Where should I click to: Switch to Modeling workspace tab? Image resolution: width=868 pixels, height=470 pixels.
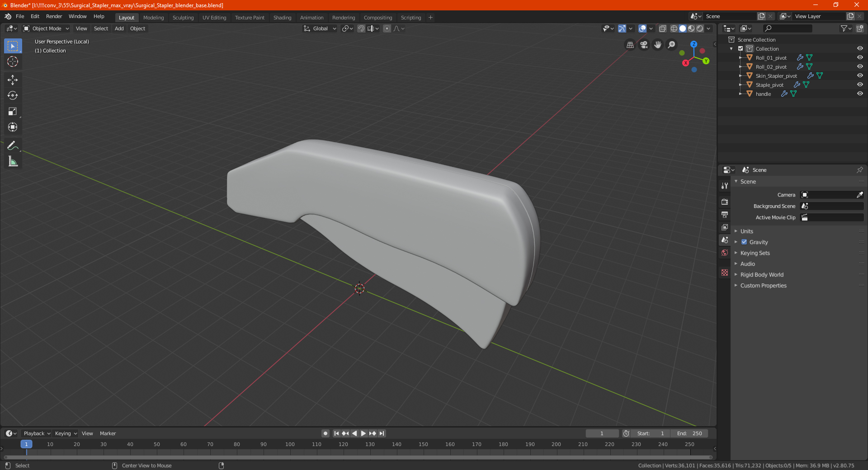(153, 18)
